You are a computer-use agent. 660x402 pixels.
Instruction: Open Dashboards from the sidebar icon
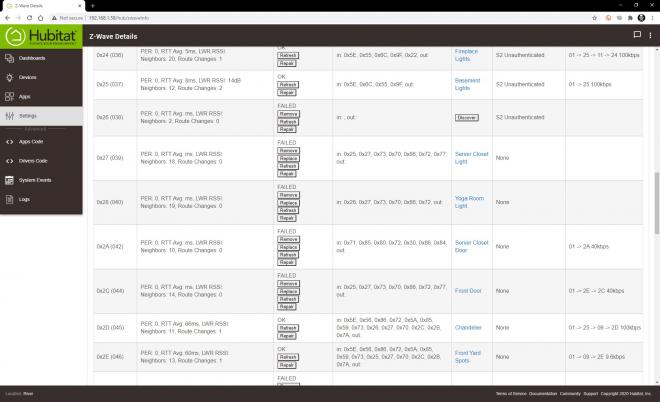tap(9, 58)
